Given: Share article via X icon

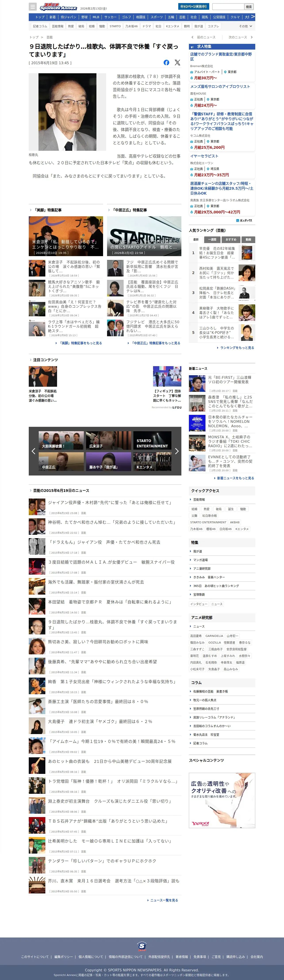Looking at the screenshot, I should point(178,62).
